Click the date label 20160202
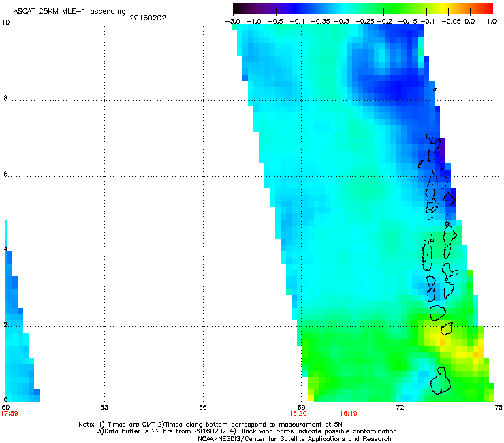 148,18
